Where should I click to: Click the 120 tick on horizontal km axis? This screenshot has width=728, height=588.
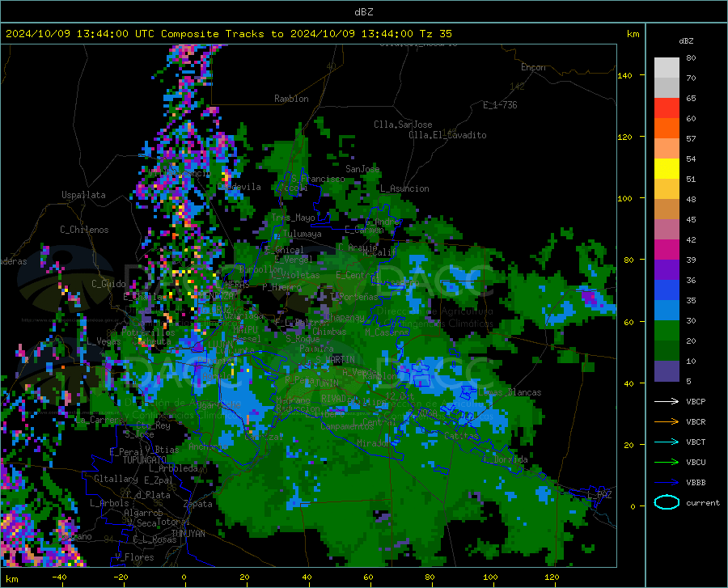pos(552,577)
